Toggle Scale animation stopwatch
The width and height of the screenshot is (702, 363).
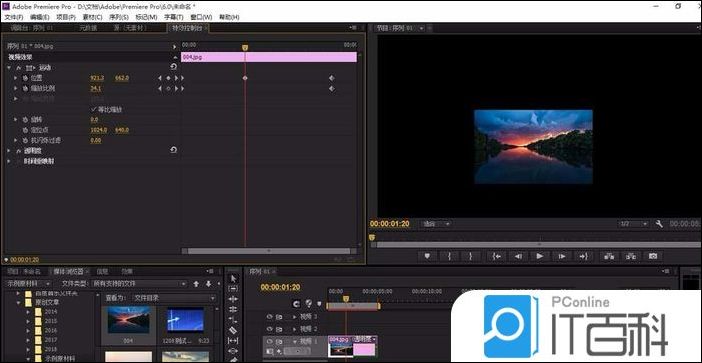[x=25, y=89]
